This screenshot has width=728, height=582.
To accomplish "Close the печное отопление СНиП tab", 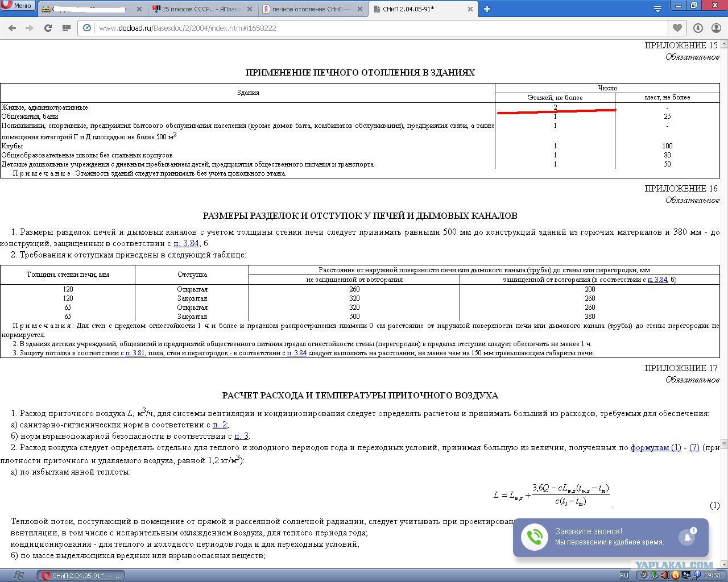I will tap(359, 9).
